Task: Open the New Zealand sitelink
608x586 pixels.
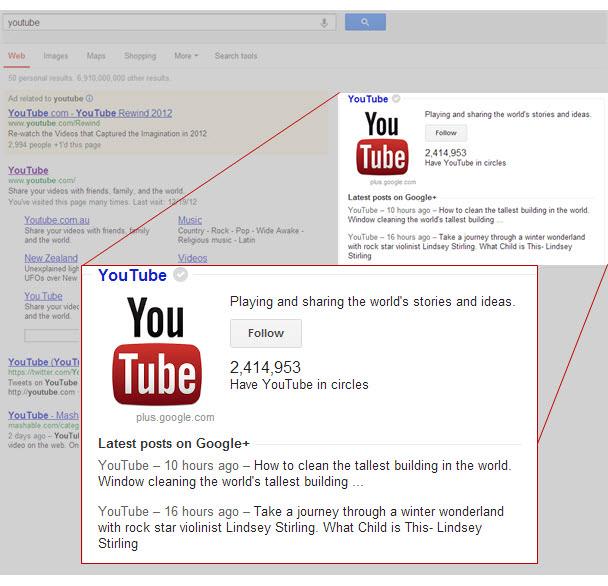Action: [x=51, y=258]
